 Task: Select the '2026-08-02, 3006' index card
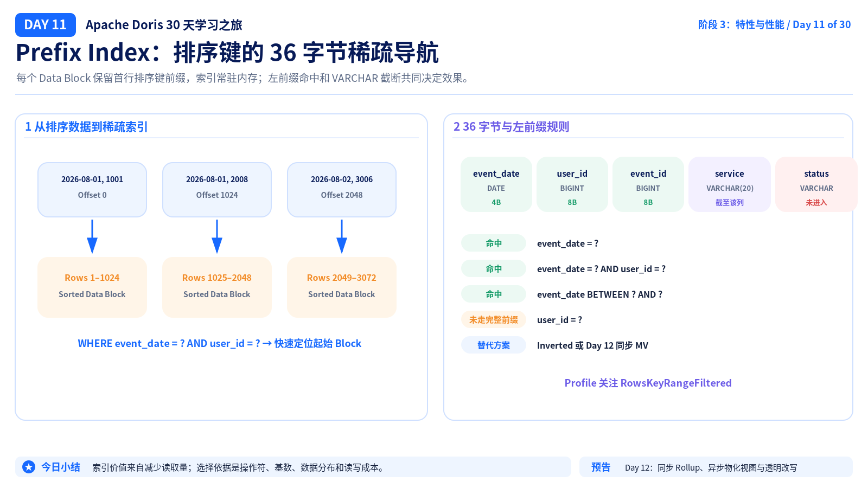click(x=342, y=190)
